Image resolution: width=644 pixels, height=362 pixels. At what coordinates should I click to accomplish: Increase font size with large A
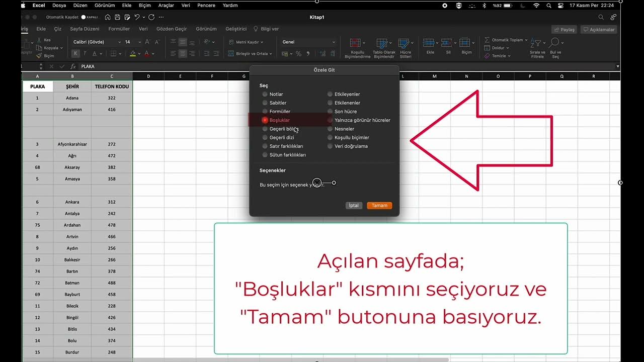147,42
